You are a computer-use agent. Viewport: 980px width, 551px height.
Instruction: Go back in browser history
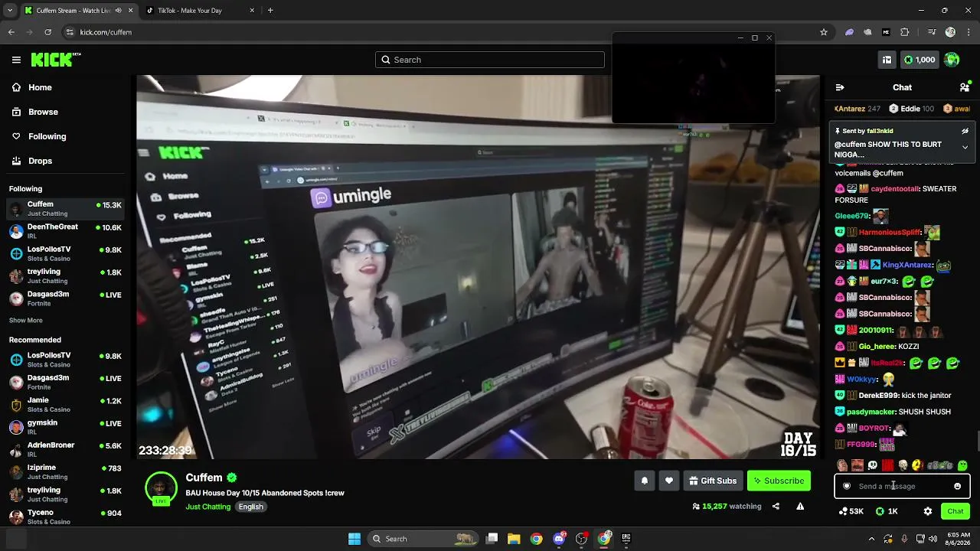tap(11, 32)
